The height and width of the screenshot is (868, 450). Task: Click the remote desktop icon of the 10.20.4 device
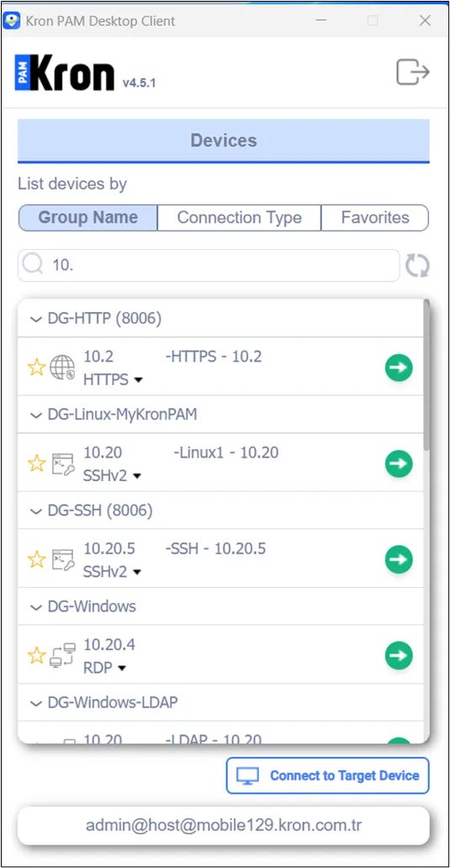pyautogui.click(x=62, y=655)
